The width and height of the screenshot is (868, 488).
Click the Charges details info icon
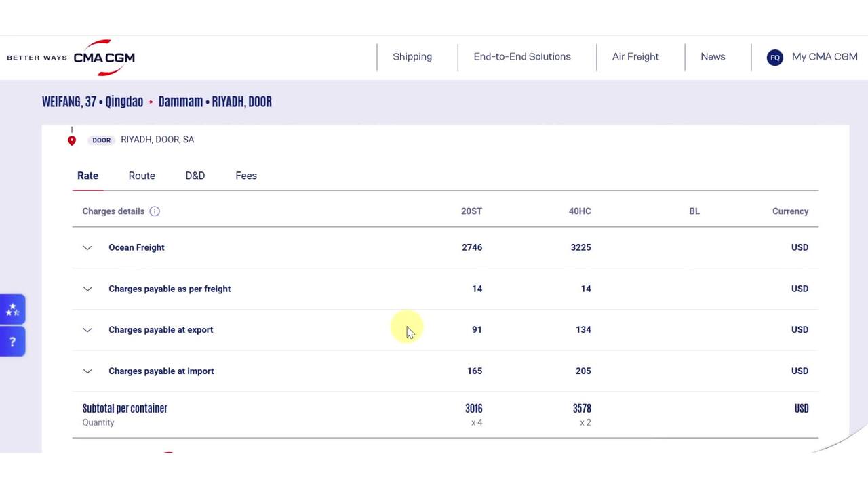[155, 211]
